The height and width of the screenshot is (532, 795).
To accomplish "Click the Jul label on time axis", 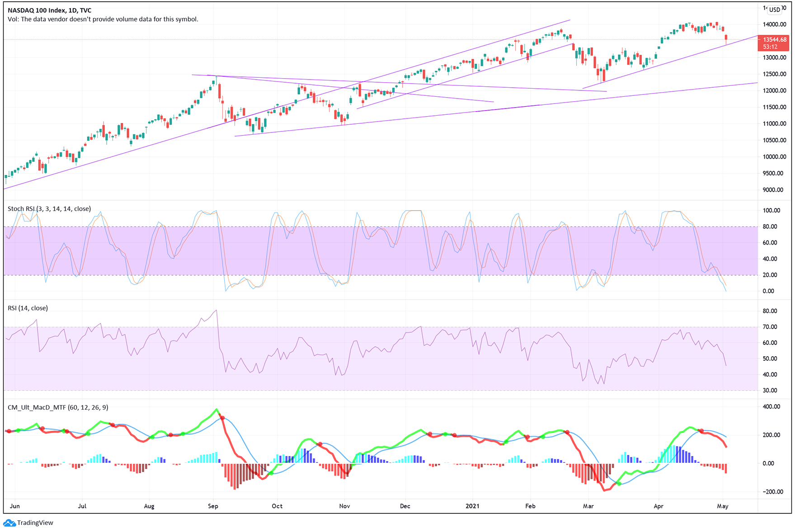I will click(82, 506).
